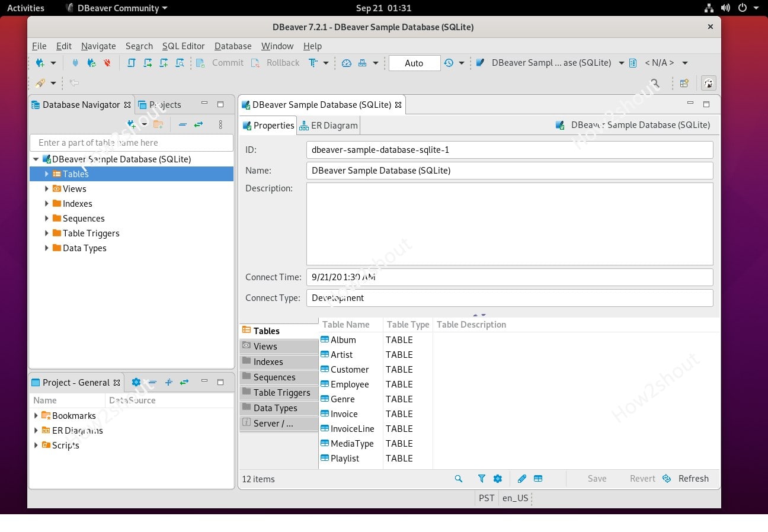Expand the Bookmarks node in Project panel
This screenshot has width=768, height=532.
36,415
